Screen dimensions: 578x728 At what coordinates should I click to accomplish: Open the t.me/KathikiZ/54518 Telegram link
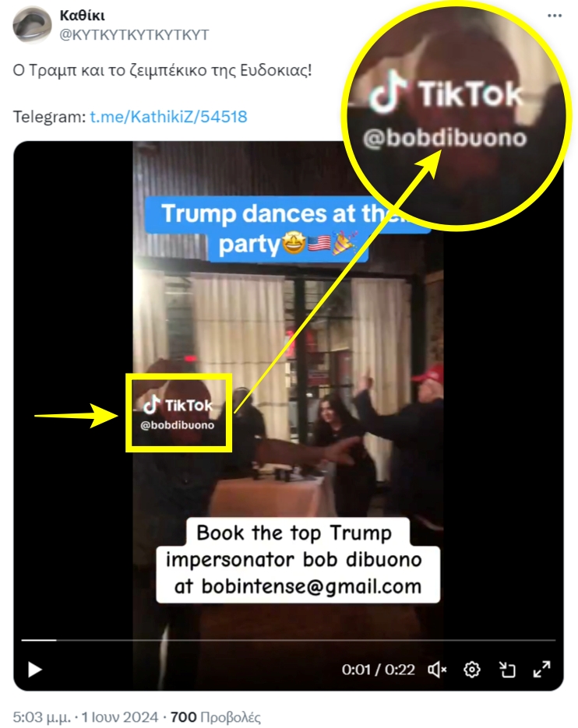(169, 117)
